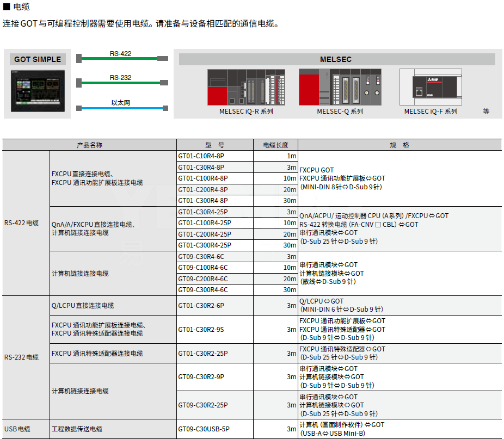The height and width of the screenshot is (439, 504).
Task: Click the blue 以太网 cable line
Action: (x=120, y=108)
